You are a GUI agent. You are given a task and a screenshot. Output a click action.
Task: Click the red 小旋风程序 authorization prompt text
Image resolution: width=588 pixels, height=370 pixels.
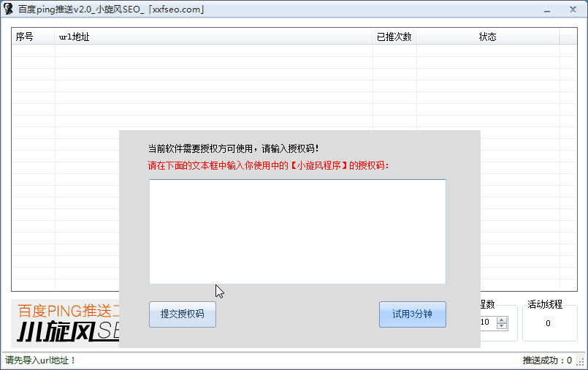point(269,165)
